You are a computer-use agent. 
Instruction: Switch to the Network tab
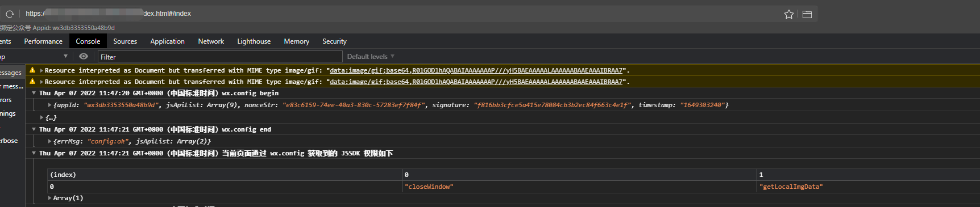pos(211,41)
